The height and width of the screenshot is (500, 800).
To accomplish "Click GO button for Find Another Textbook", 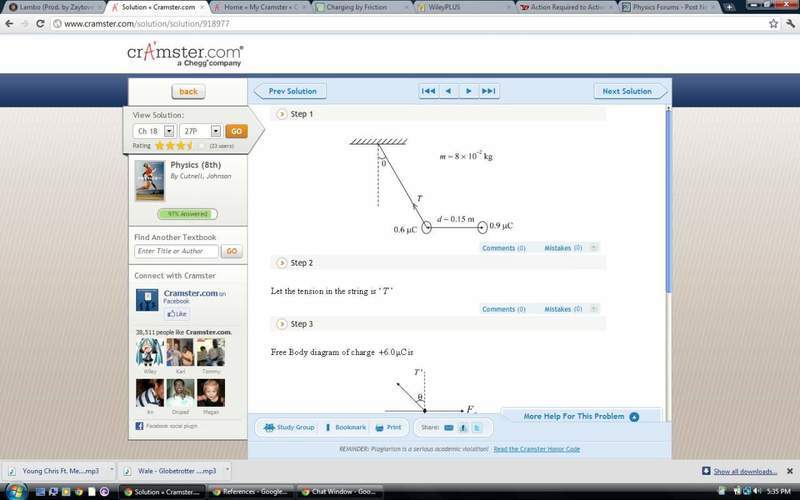I will (x=232, y=251).
